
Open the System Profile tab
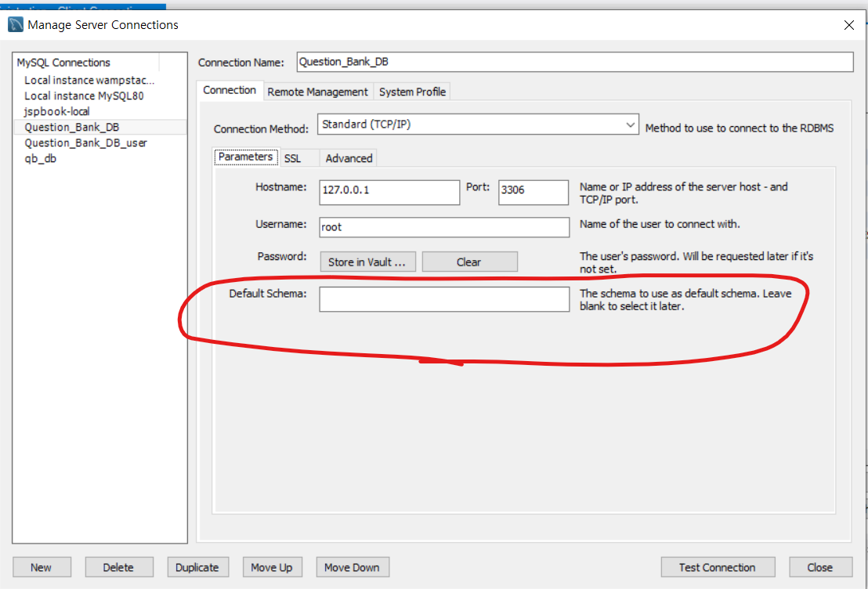(412, 92)
